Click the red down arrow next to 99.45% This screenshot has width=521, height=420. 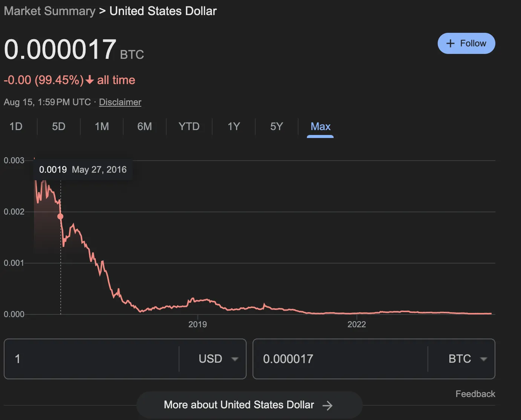coord(90,80)
